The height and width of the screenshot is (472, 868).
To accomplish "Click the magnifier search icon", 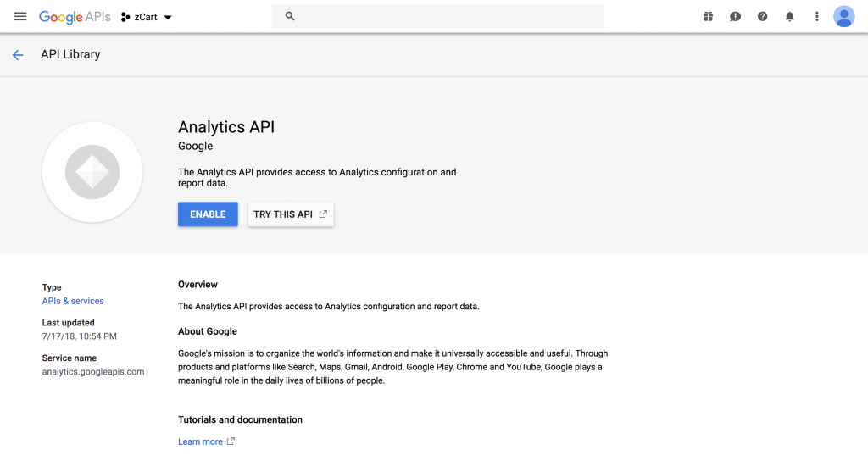I will pos(290,16).
